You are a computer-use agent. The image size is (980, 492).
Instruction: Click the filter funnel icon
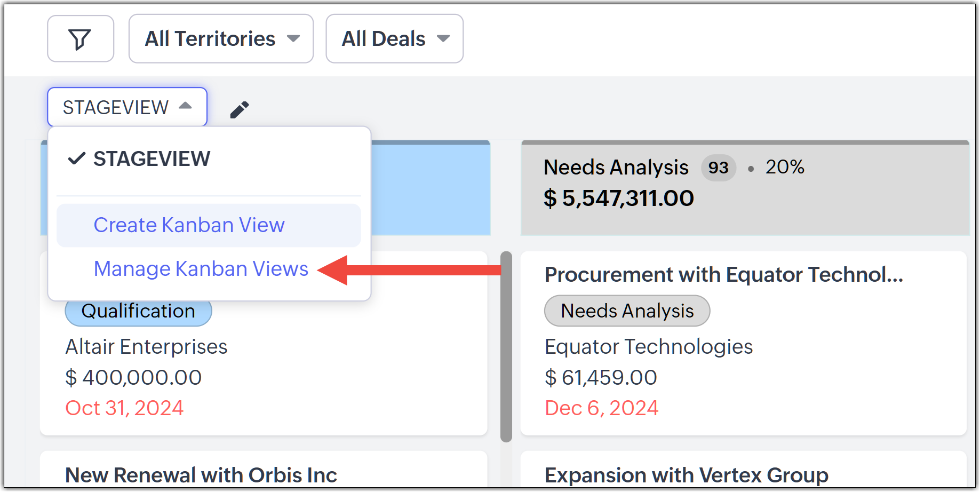[80, 39]
